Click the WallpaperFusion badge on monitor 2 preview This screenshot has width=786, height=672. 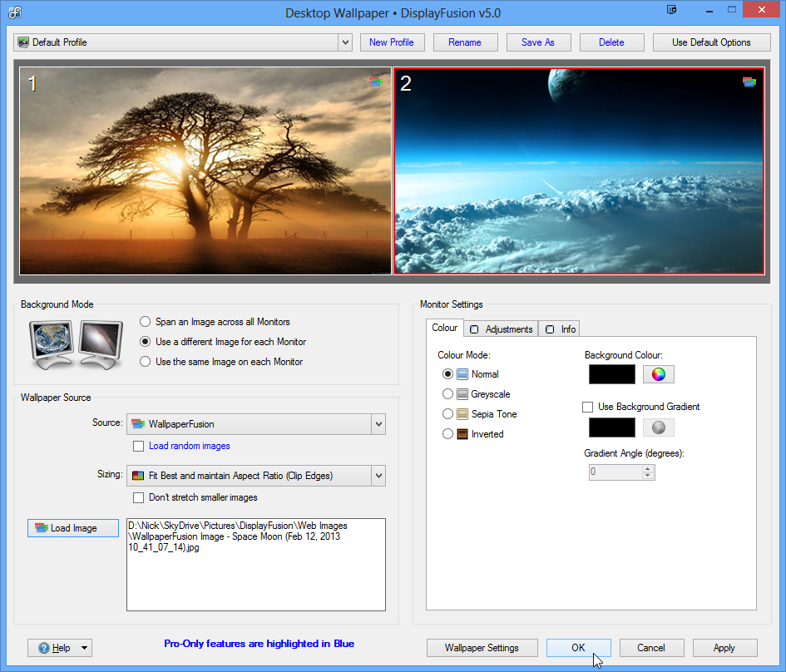click(749, 82)
